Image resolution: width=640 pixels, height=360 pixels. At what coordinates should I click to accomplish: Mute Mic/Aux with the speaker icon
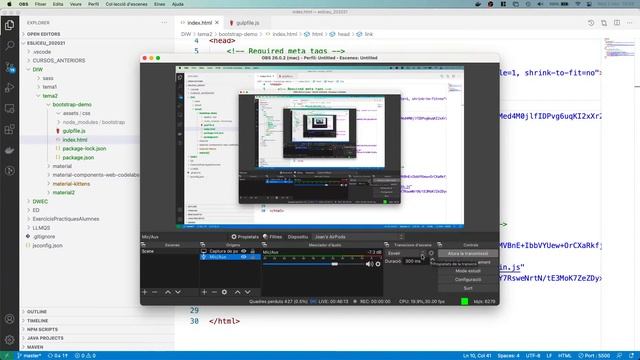click(x=369, y=264)
